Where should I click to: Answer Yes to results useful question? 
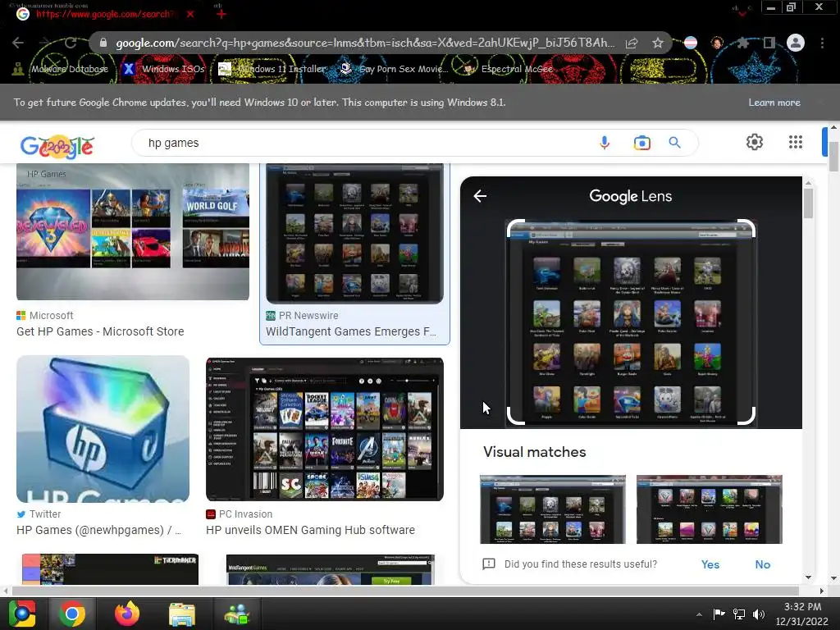pyautogui.click(x=710, y=564)
